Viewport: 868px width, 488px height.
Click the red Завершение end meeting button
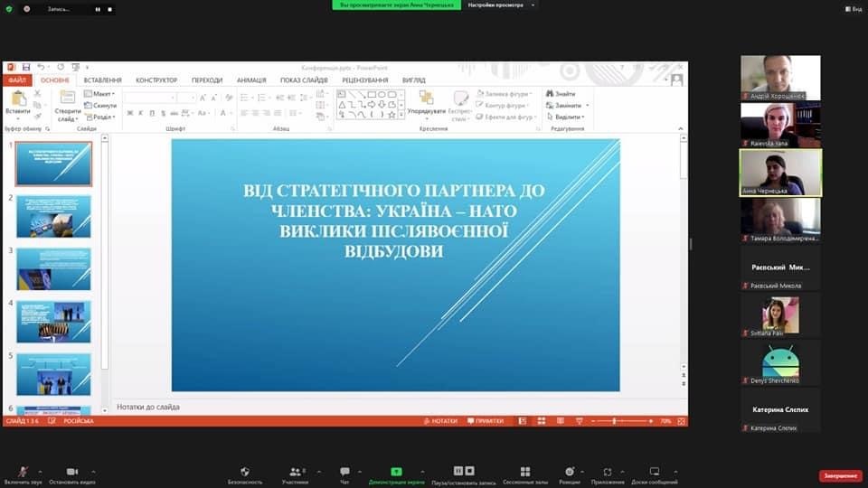click(x=840, y=475)
